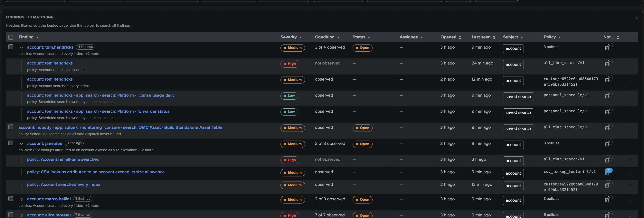
Task: Select the tom.hendricks group checkbox
Action: 11,47
